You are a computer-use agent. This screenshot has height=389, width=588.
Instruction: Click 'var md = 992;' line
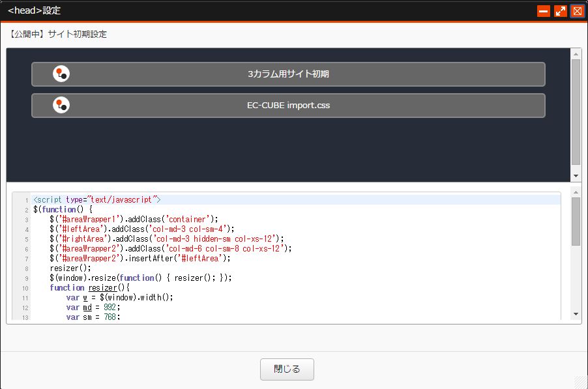coord(93,307)
